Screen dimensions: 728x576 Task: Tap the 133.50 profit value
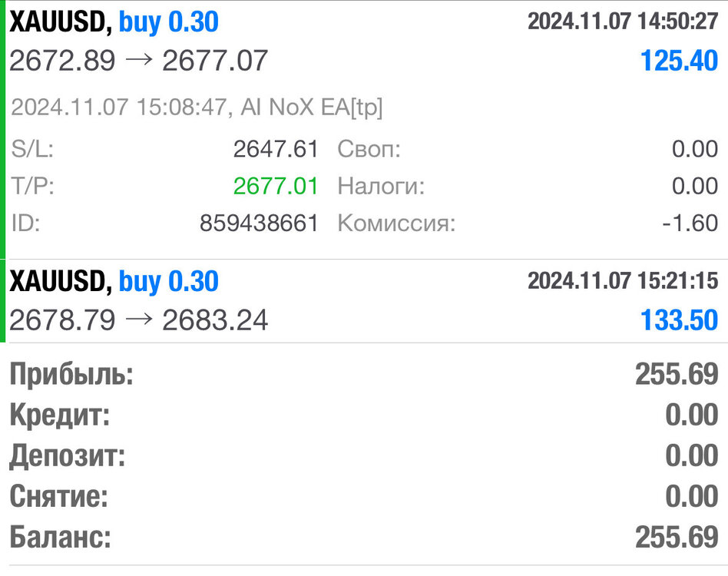[679, 320]
